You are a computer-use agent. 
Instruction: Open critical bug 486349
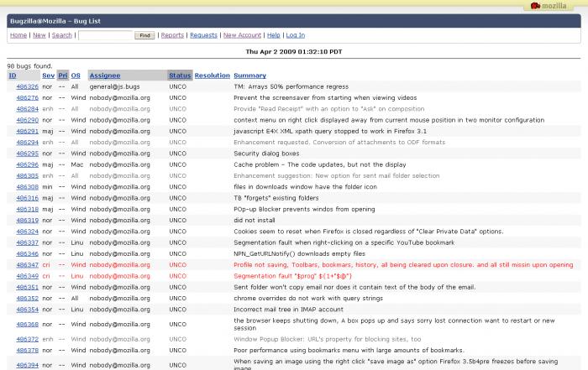click(28, 276)
